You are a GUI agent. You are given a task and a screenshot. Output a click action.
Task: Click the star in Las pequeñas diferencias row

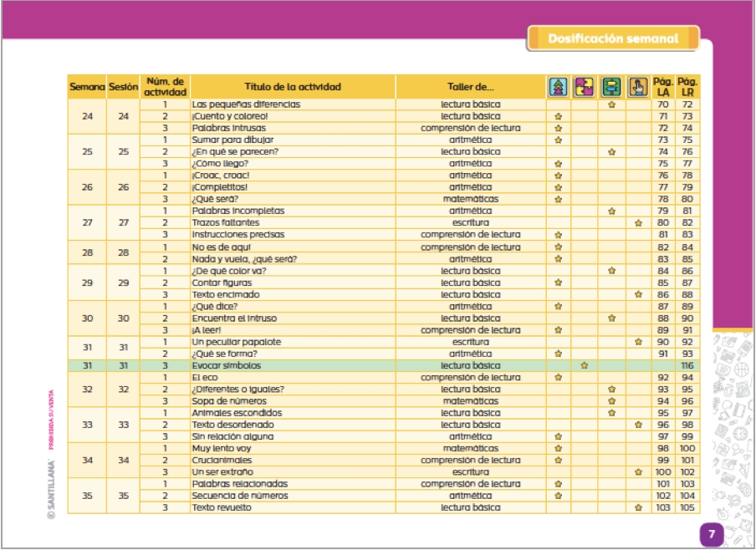pos(611,104)
